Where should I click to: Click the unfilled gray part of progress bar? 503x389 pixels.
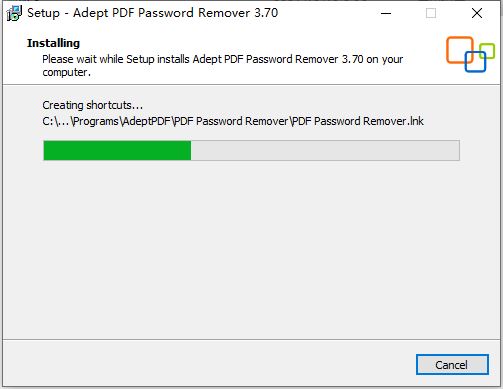click(x=325, y=150)
